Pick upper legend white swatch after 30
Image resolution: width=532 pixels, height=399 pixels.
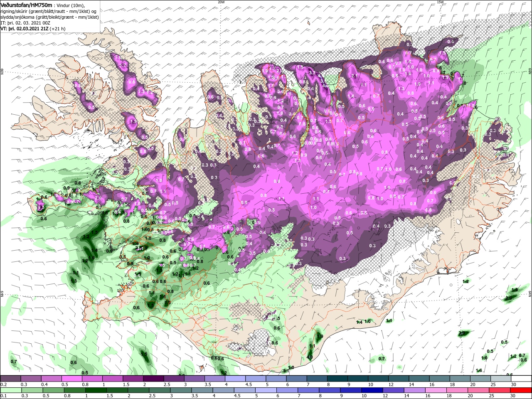pyautogui.click(x=521, y=378)
